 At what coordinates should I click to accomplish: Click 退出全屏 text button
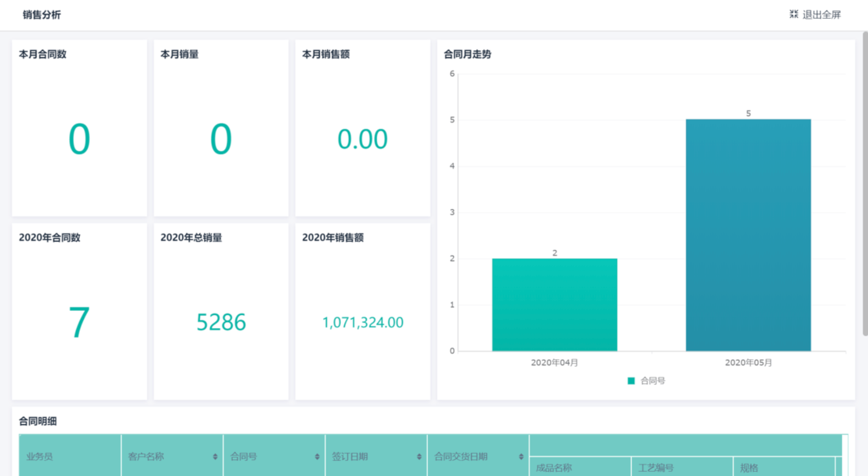tap(821, 15)
